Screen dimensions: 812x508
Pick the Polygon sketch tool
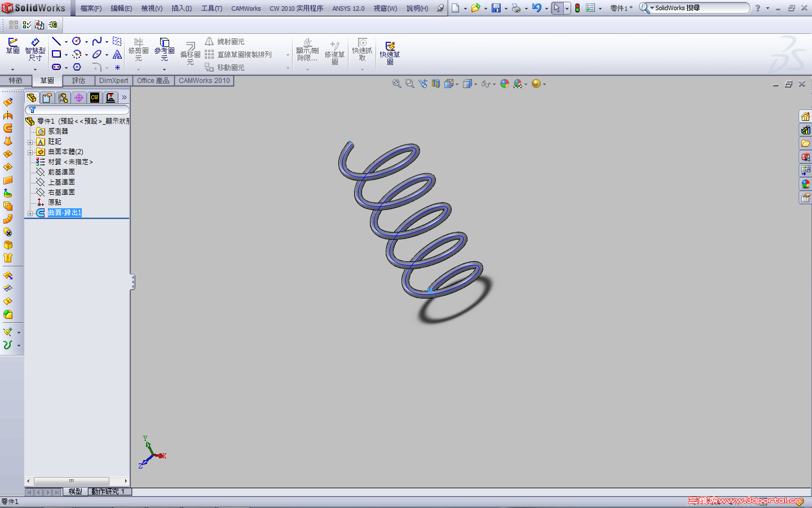click(x=77, y=67)
